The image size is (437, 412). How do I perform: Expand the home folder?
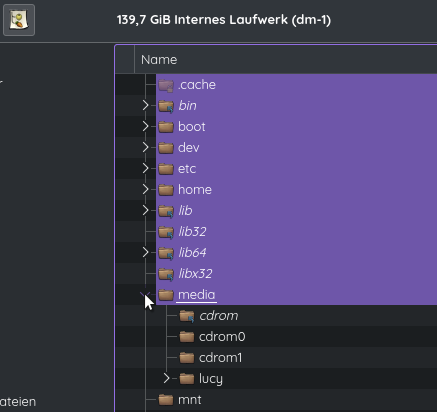(145, 190)
